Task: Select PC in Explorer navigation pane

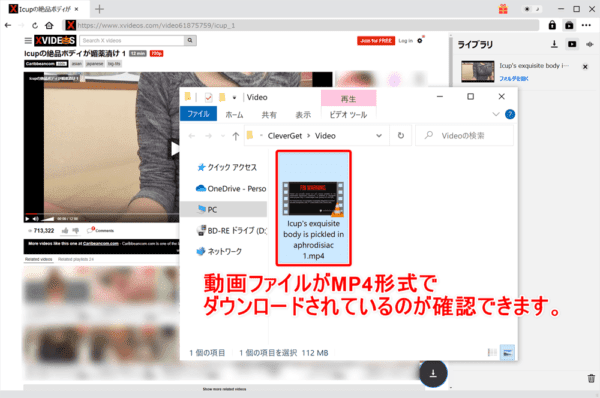Action: coord(223,209)
